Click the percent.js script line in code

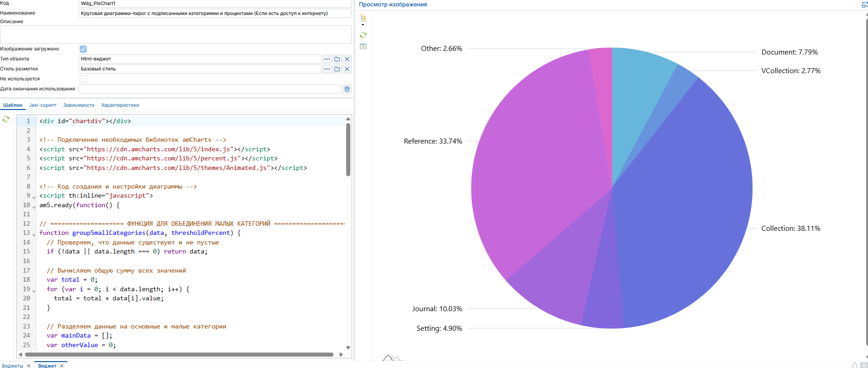tap(158, 159)
